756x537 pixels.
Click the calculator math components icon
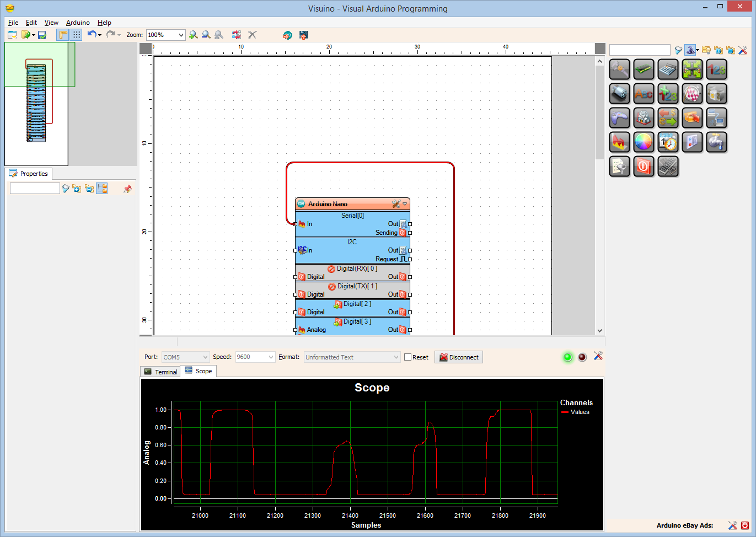[x=668, y=69]
